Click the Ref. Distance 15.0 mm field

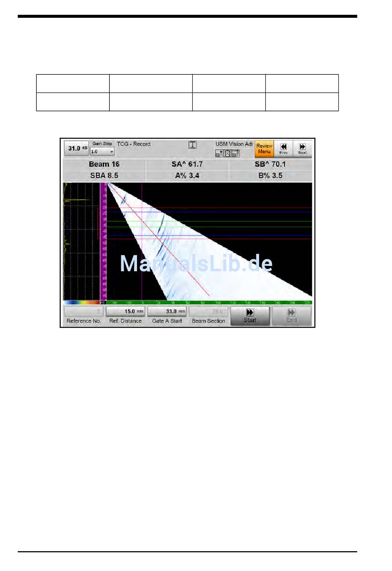click(125, 311)
